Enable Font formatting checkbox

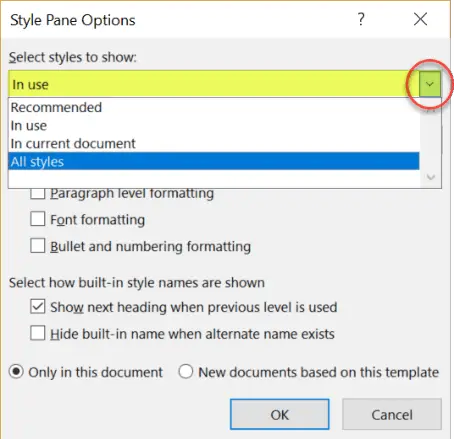(x=38, y=219)
